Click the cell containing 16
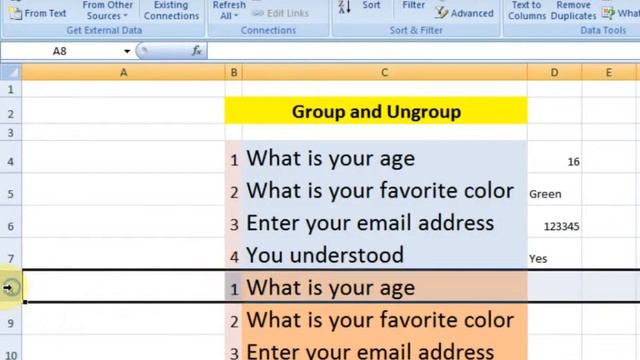 (554, 158)
